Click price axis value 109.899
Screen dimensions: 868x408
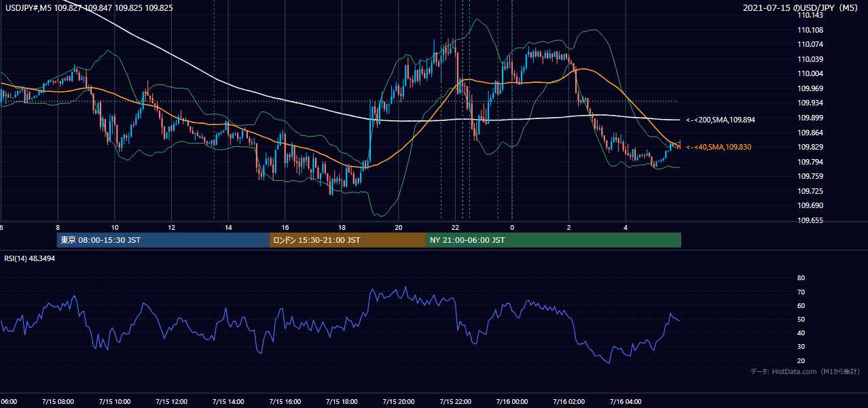(811, 118)
